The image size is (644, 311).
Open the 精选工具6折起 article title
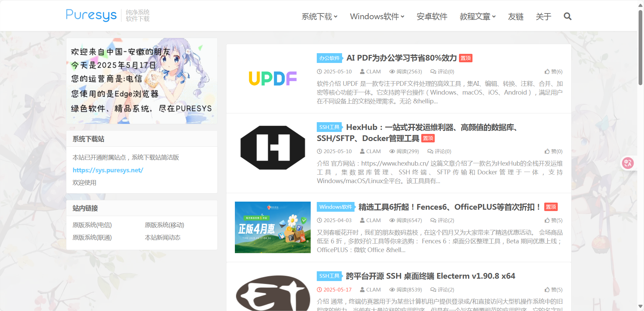[450, 207]
